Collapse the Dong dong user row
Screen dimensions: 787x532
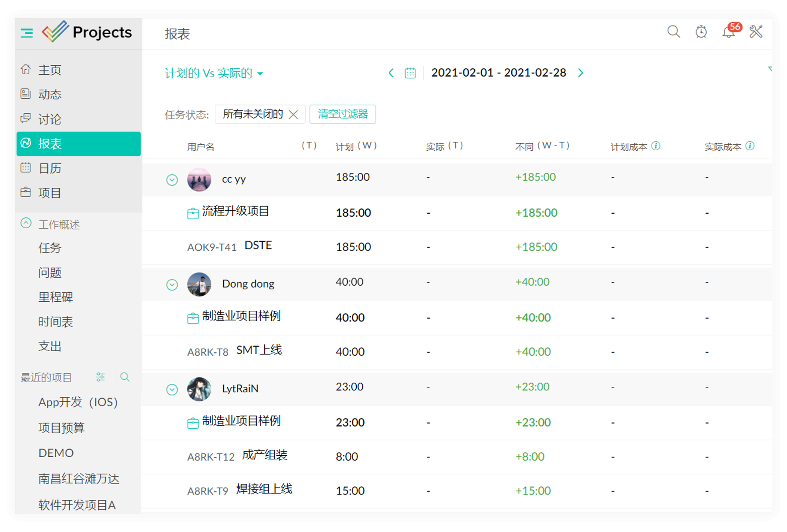click(x=172, y=285)
